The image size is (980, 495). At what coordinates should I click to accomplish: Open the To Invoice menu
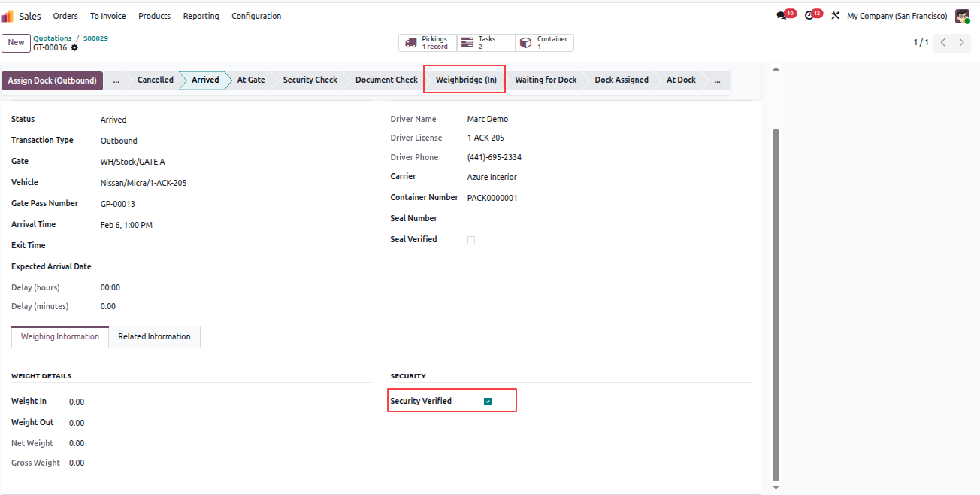(x=108, y=16)
